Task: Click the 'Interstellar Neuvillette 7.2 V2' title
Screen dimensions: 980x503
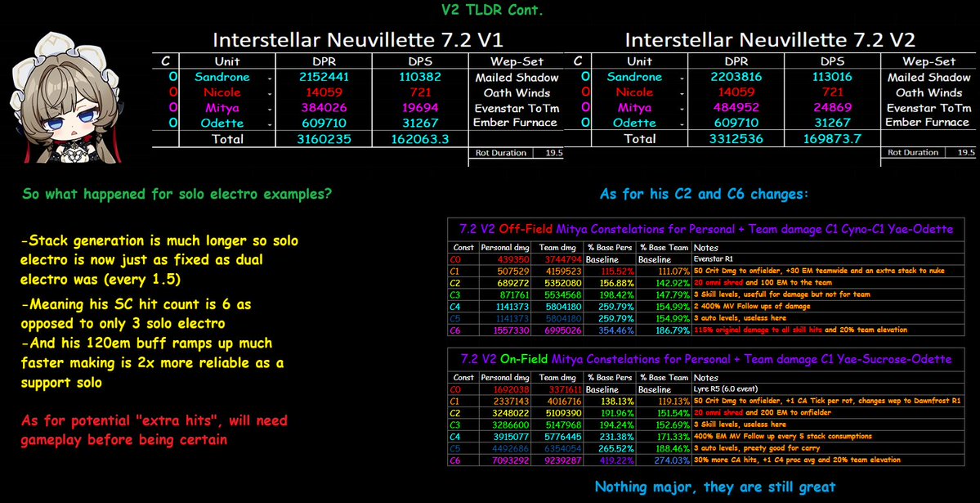Action: tap(770, 40)
